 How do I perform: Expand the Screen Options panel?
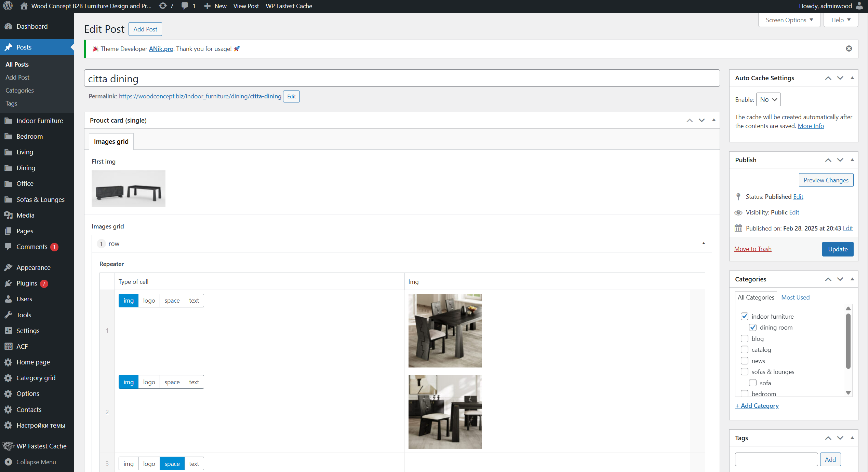tap(789, 20)
